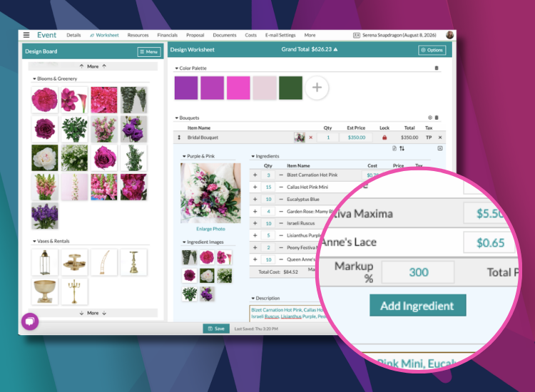Click the reorder handle on Bridal Bouquet row
Viewport: 535px width, 392px height.
point(179,138)
